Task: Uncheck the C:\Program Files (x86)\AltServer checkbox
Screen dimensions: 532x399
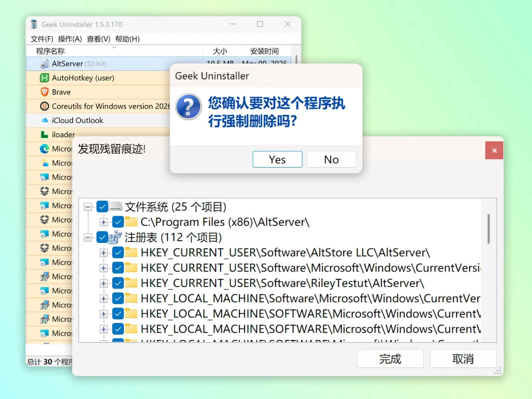Action: pos(118,222)
